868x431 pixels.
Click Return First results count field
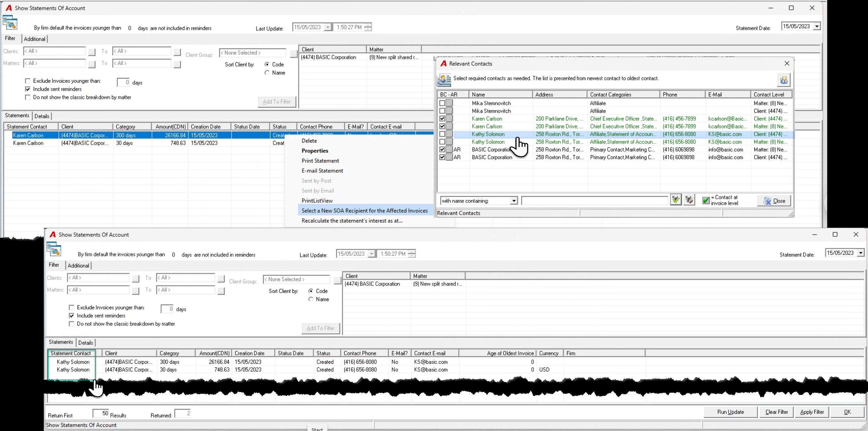[x=101, y=413]
